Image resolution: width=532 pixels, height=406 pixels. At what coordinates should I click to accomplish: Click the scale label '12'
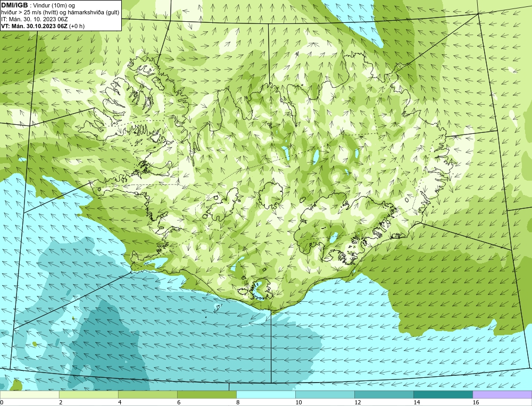358,402
